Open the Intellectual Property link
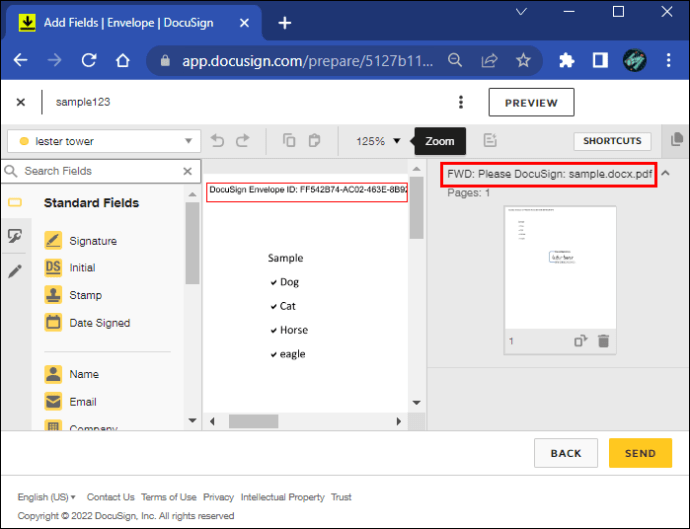 point(283,497)
